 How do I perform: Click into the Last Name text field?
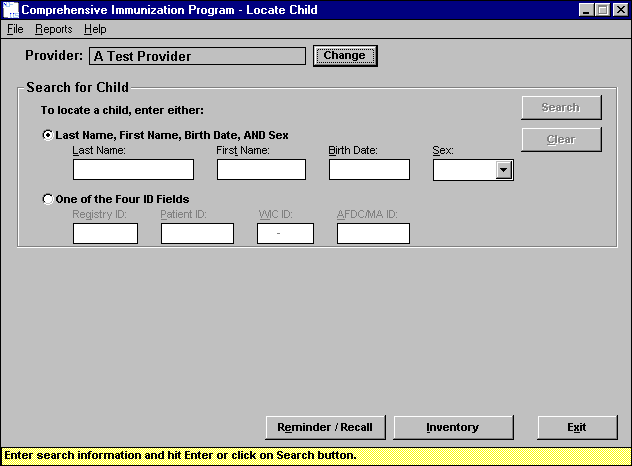coord(133,170)
